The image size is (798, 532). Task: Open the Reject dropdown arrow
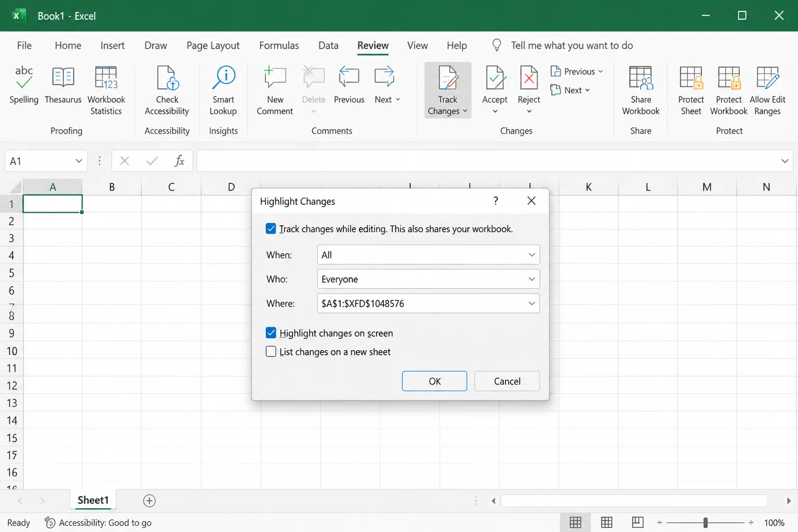tap(529, 111)
